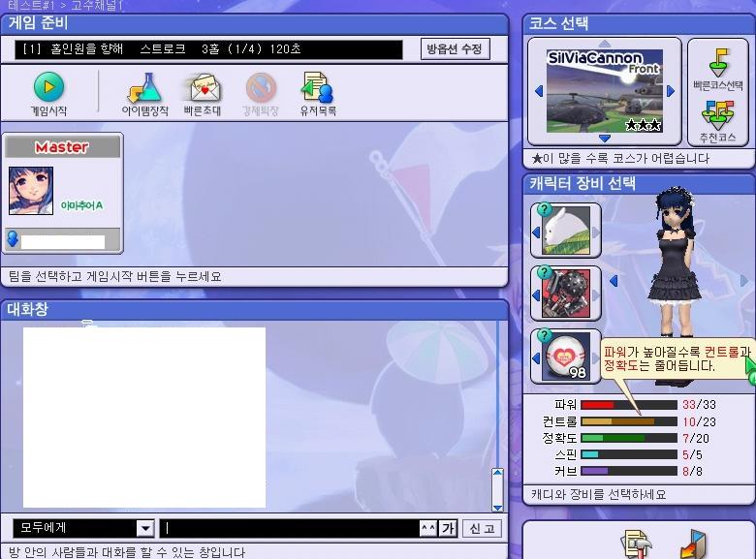Open help mark on club slot

(545, 272)
